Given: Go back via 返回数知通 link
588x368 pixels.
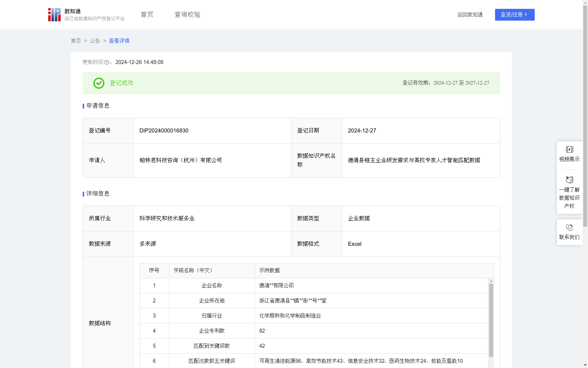Looking at the screenshot, I should coord(470,15).
